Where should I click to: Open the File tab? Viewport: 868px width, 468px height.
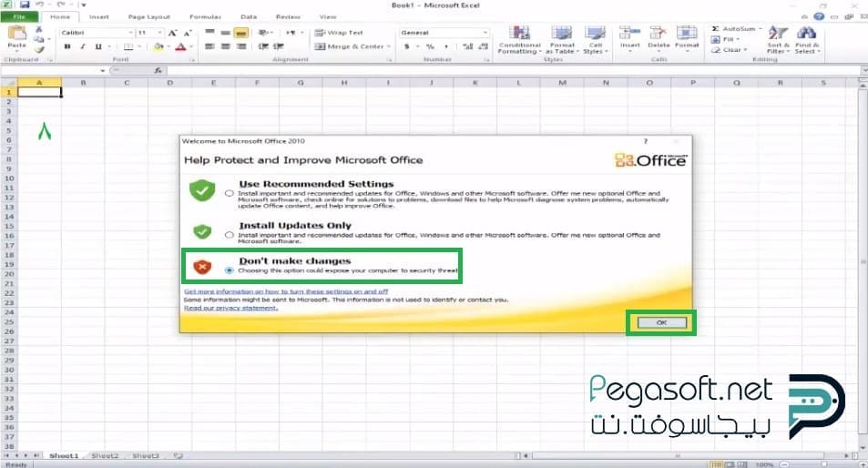[x=19, y=16]
